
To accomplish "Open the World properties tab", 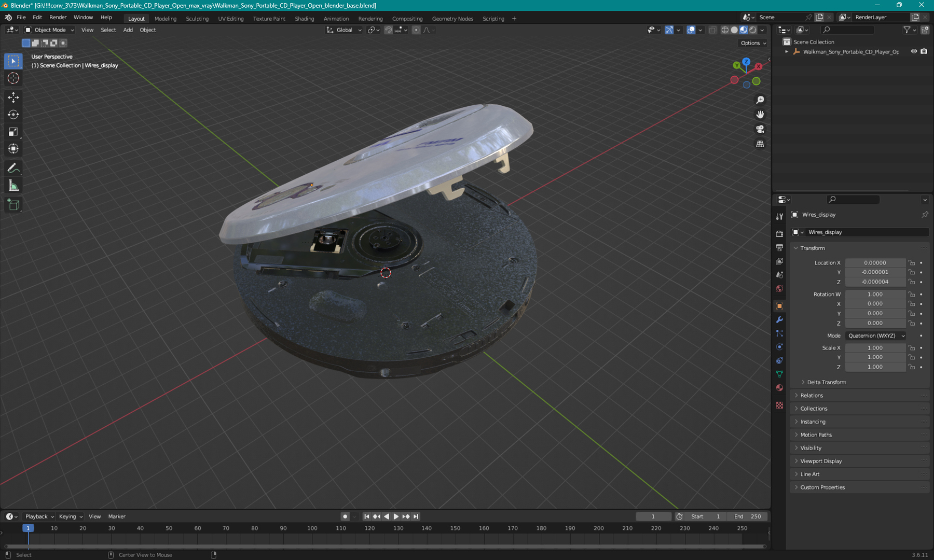I will [x=779, y=289].
